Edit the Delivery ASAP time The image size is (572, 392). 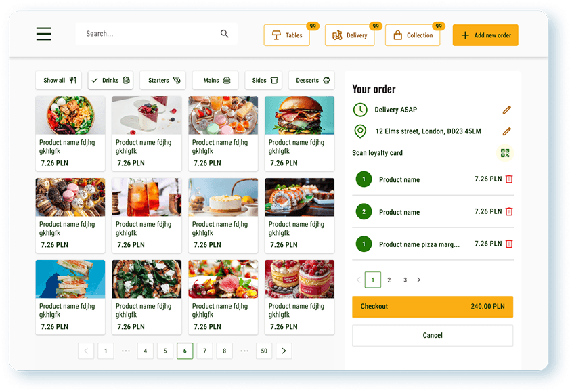(507, 110)
